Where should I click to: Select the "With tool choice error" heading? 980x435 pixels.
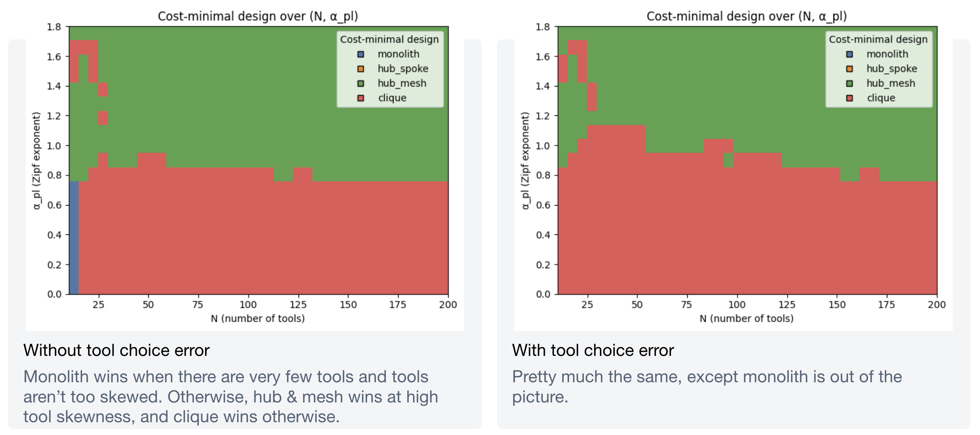coord(593,350)
